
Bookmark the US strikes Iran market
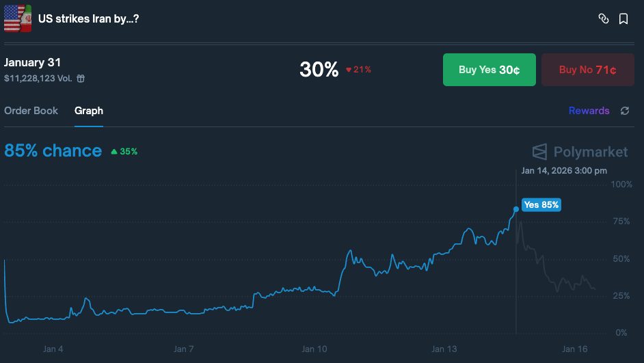[623, 19]
